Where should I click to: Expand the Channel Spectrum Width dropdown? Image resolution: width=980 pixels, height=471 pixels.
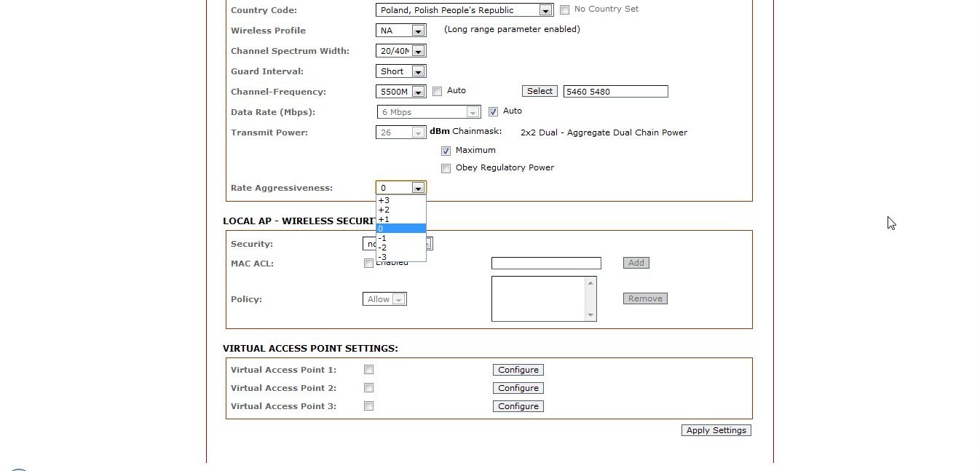[x=400, y=51]
